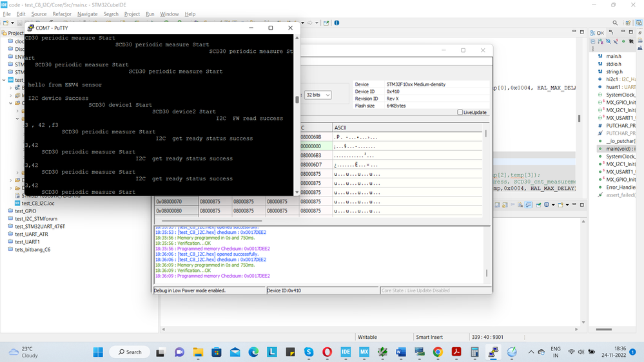The image size is (644, 362).
Task: Open the Help menu
Action: pyautogui.click(x=190, y=14)
